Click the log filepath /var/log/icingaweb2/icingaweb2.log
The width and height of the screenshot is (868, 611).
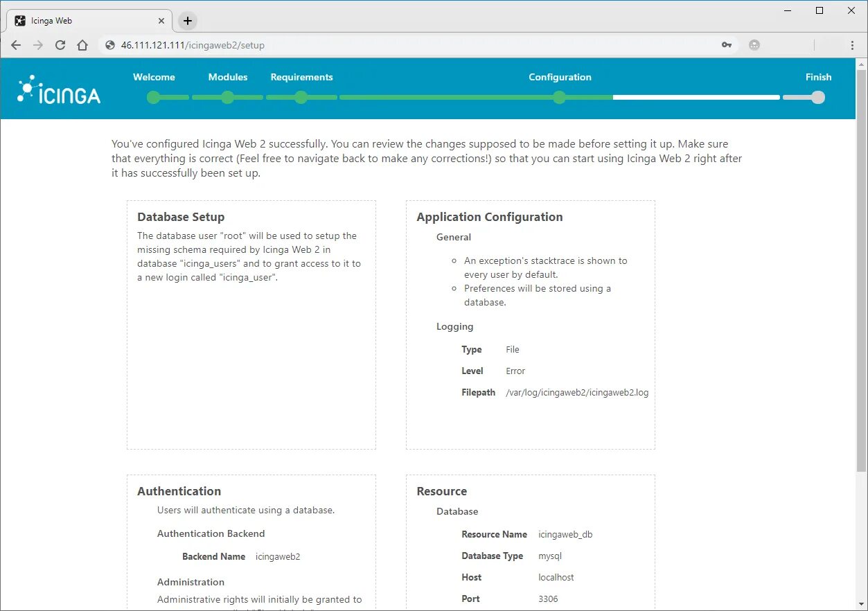577,392
